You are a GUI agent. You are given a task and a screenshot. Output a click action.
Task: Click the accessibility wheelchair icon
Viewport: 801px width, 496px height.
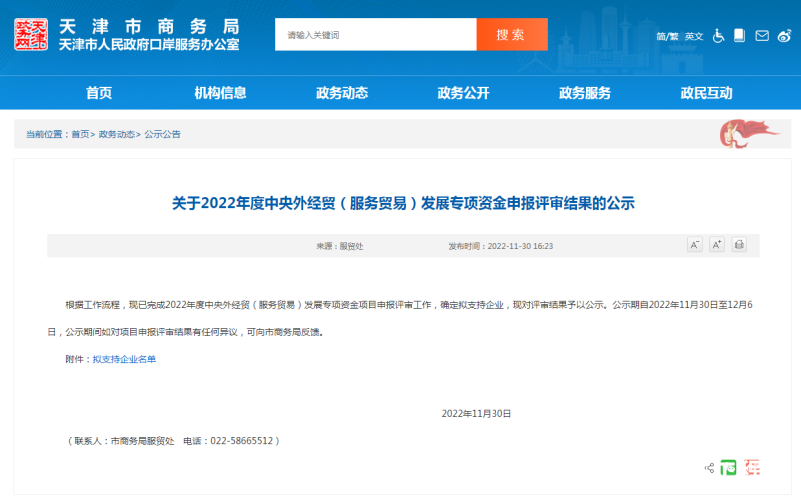[718, 36]
